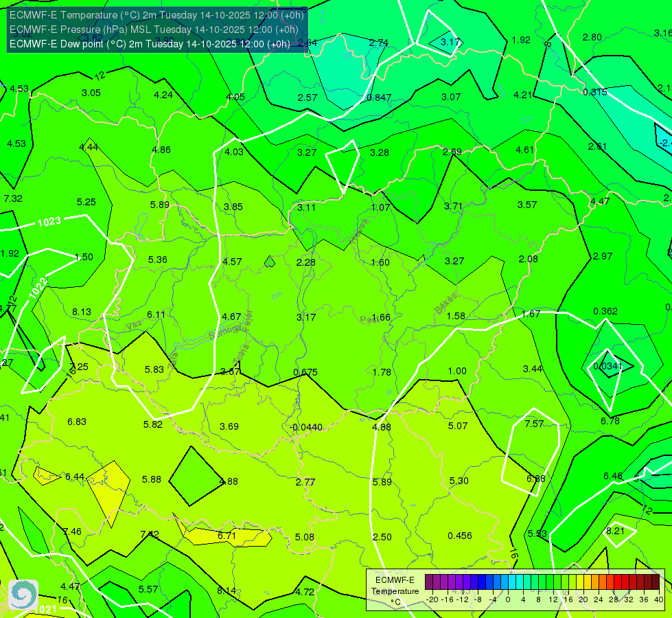Click the dew point value 7.57
This screenshot has width=672, height=618.
pyautogui.click(x=534, y=424)
